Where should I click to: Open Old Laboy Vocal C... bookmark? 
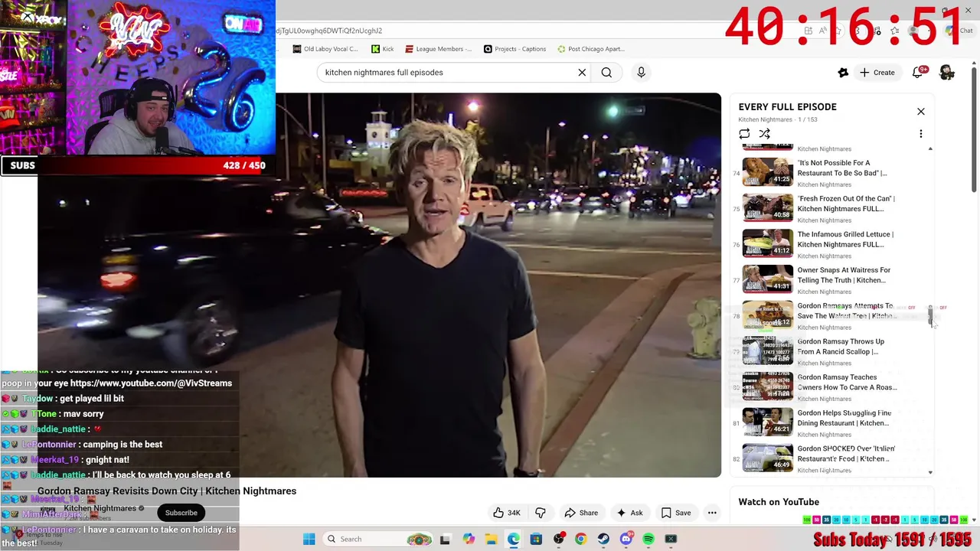pos(325,49)
